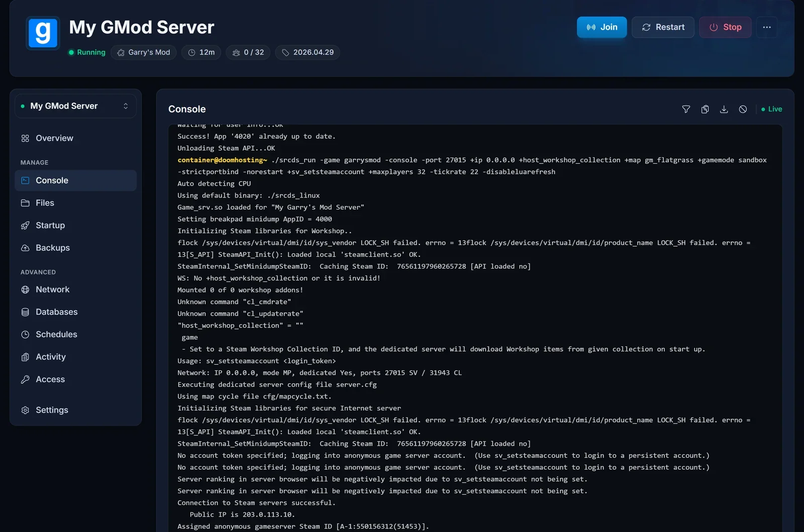This screenshot has height=532, width=804.
Task: Click the Garry's Mod game tag
Action: pos(144,52)
